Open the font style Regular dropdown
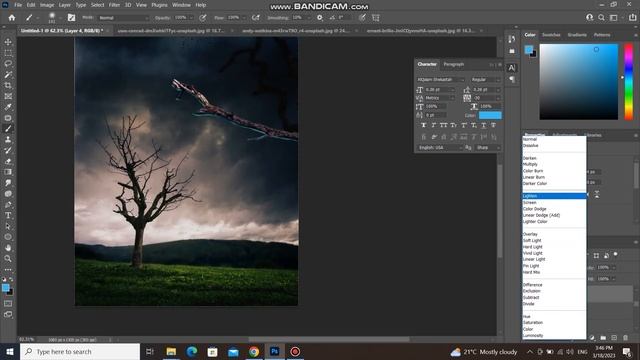 [x=485, y=80]
